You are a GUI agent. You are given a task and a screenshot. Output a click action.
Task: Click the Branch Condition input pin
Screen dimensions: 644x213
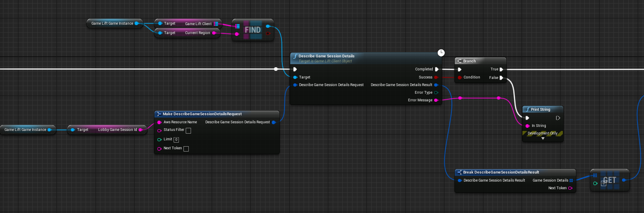coord(459,78)
